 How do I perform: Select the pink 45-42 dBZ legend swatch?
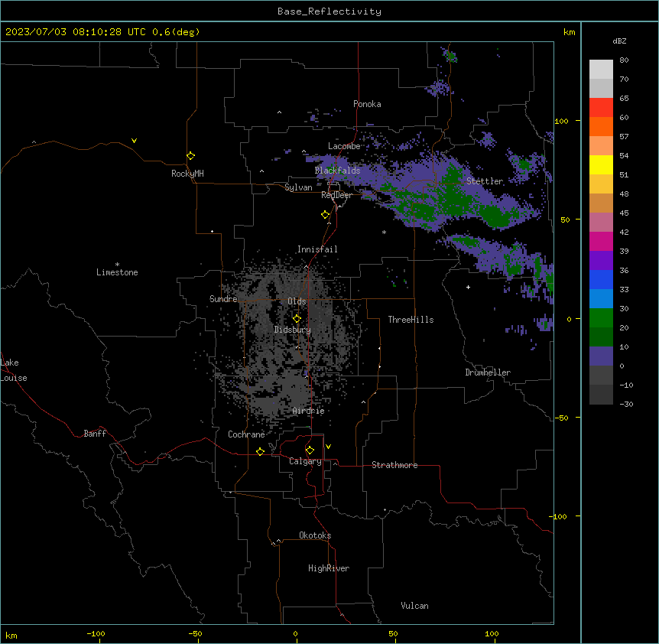601,223
